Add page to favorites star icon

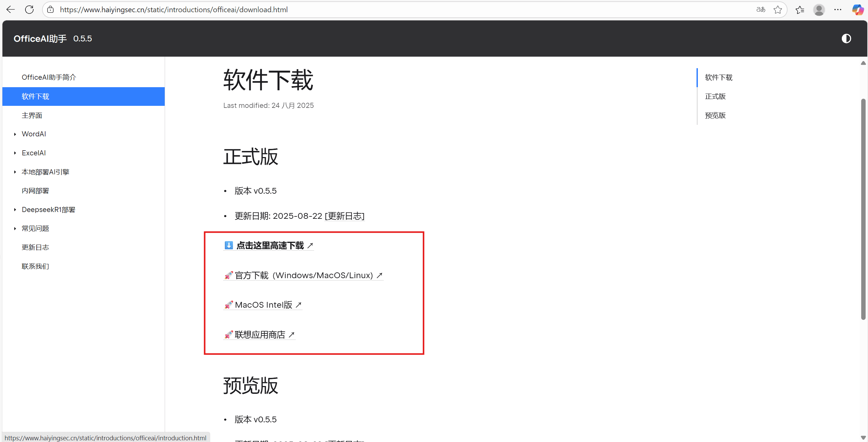click(x=778, y=9)
